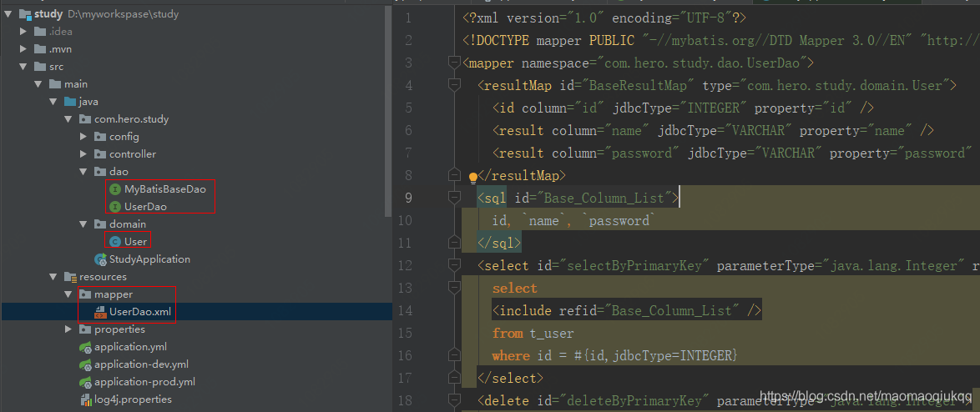Click the project tree vertical scrollbar

pos(389,113)
